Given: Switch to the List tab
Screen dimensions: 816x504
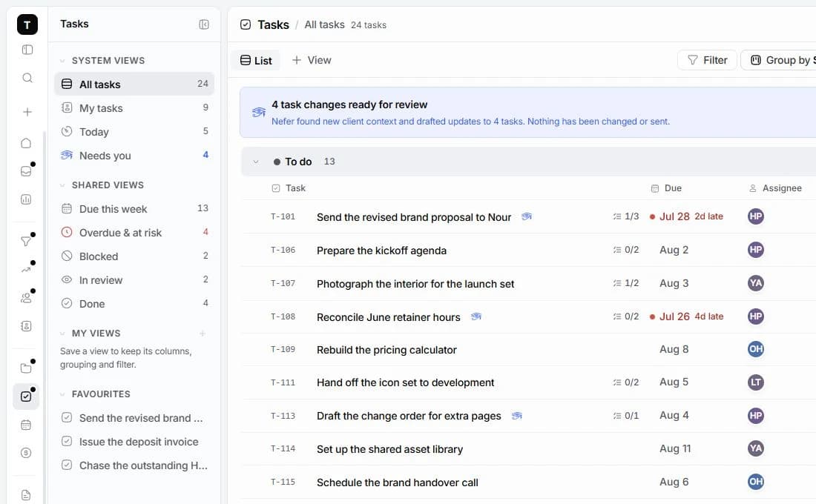Looking at the screenshot, I should (255, 60).
